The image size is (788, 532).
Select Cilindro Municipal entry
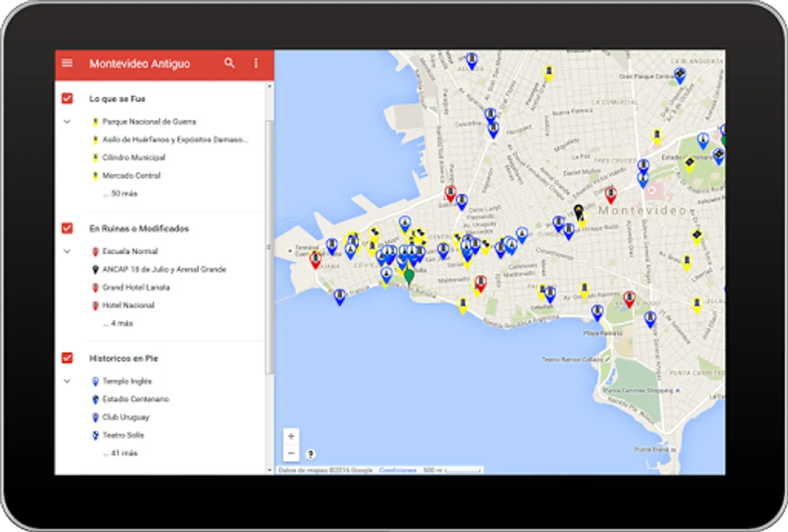[x=134, y=157]
